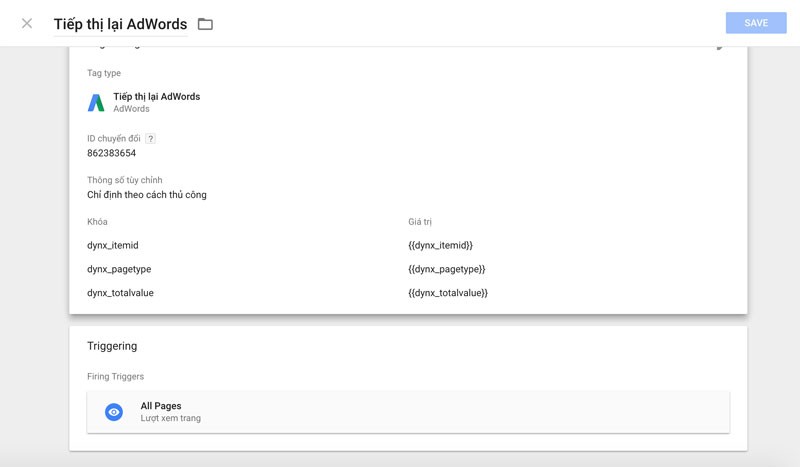Click the pencil edit icon of tag configuration

click(x=720, y=47)
